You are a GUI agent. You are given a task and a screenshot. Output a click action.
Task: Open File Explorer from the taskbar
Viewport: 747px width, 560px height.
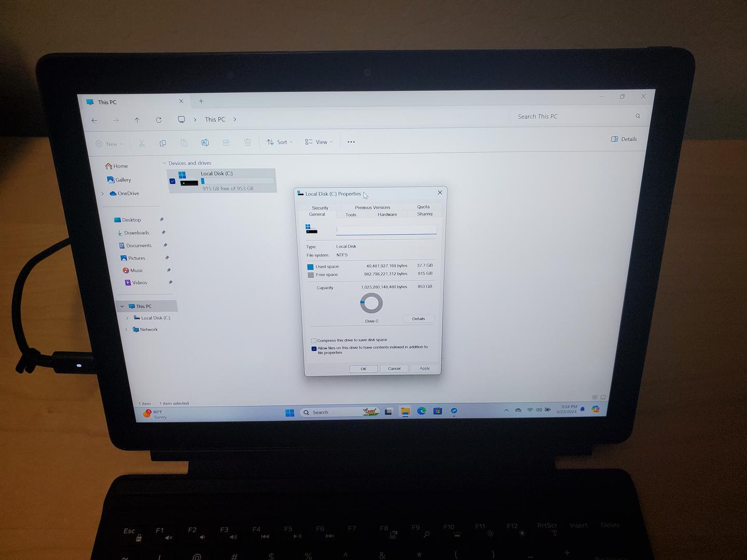point(405,411)
